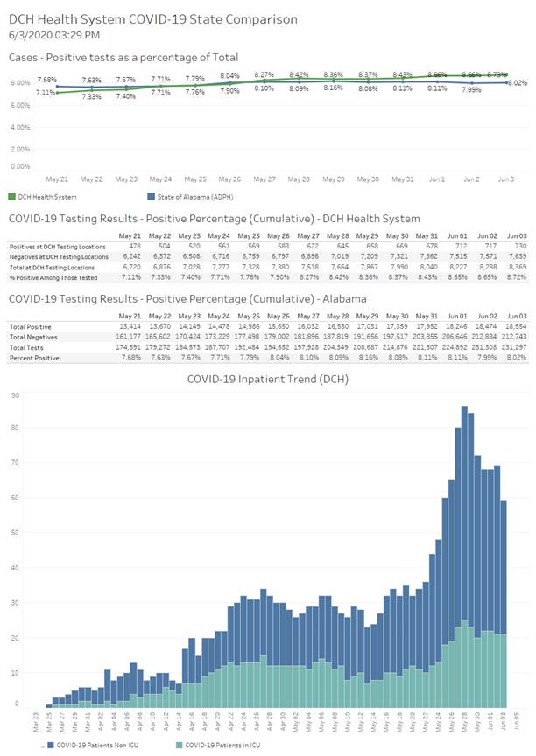Click the teal COVID-19 Patients in ICU swatch
The image size is (536, 756).
tap(180, 745)
